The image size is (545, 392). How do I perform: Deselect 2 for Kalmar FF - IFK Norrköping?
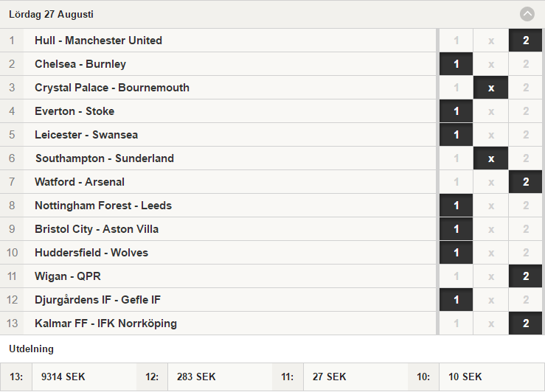[526, 323]
